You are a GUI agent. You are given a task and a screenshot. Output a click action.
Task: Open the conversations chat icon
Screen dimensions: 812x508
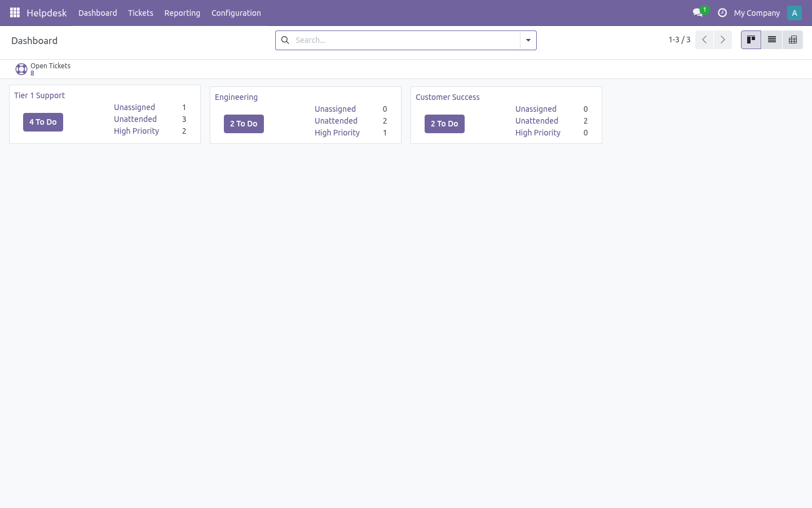[x=698, y=12]
